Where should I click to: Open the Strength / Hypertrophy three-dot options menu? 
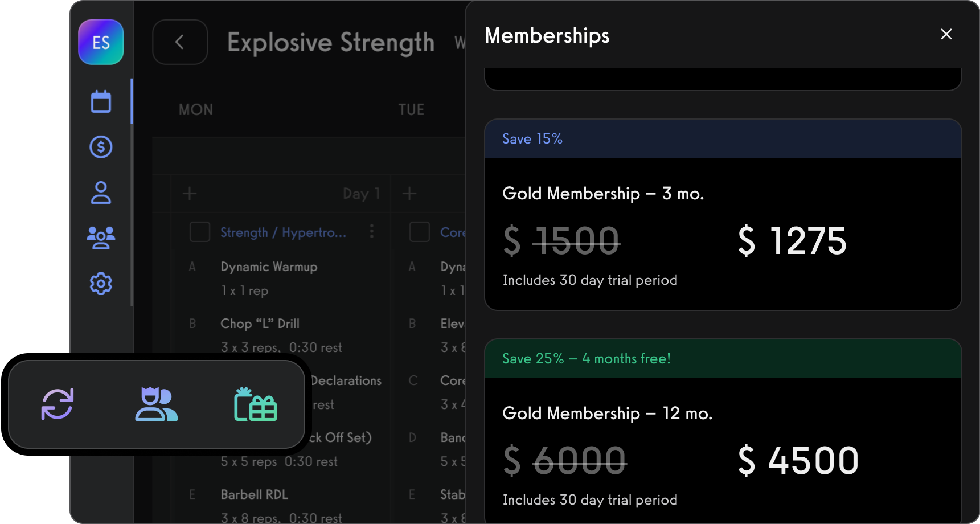tap(372, 232)
